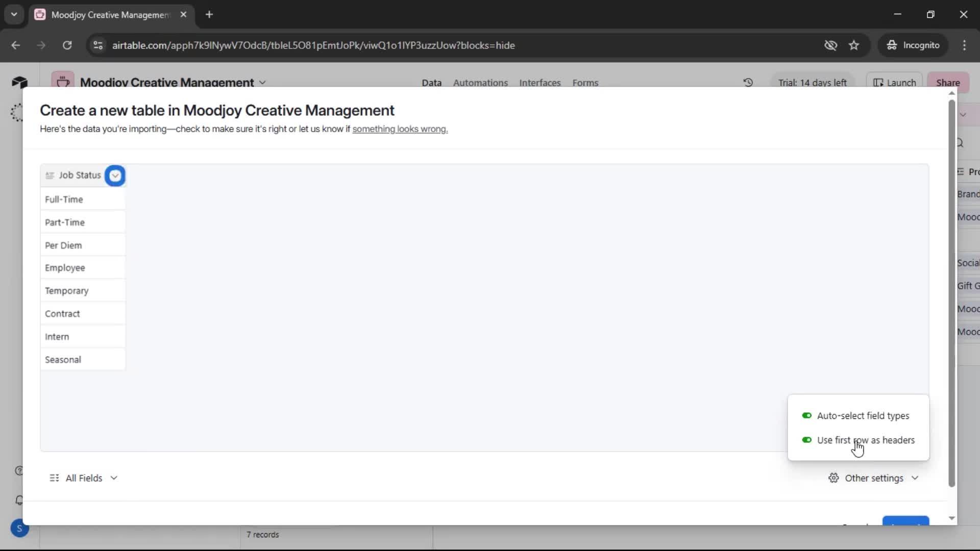Open the something looks wrong link
Image resolution: width=980 pixels, height=551 pixels.
pyautogui.click(x=400, y=129)
